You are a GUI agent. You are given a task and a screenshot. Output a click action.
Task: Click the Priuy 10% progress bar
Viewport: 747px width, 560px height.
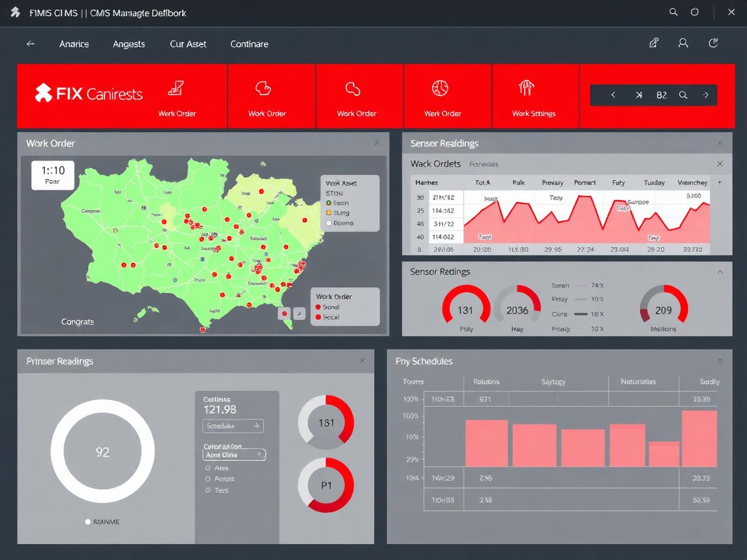[x=581, y=299]
